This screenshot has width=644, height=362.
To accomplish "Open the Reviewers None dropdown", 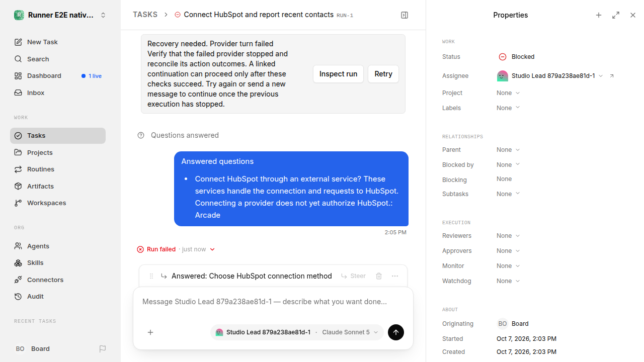I will (508, 236).
